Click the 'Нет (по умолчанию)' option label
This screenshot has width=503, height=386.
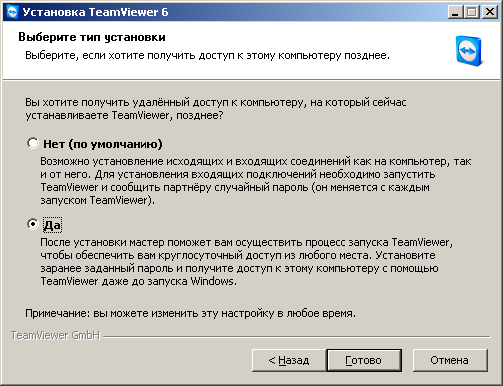[x=103, y=144]
